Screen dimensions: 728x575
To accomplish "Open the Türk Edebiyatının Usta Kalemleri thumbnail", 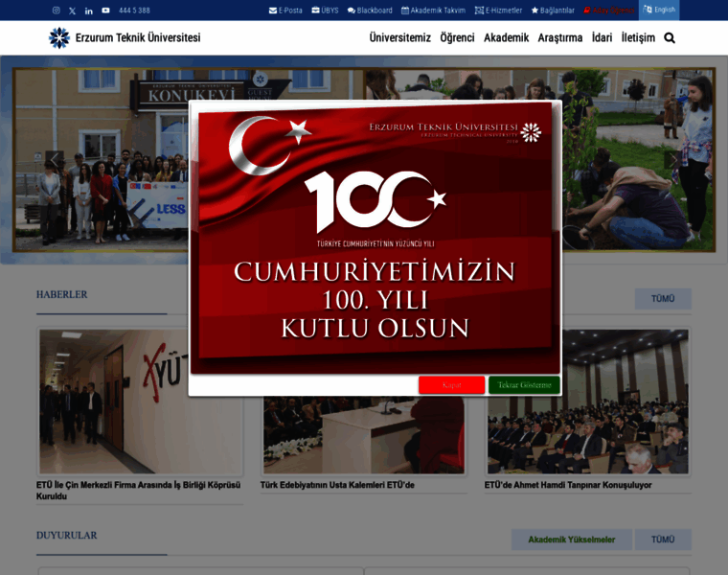I will pos(364,435).
